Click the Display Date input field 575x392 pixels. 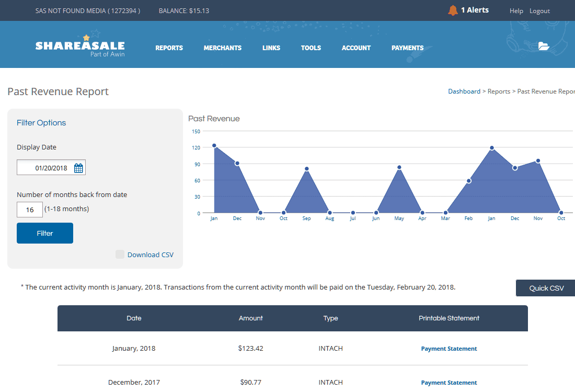tap(51, 168)
